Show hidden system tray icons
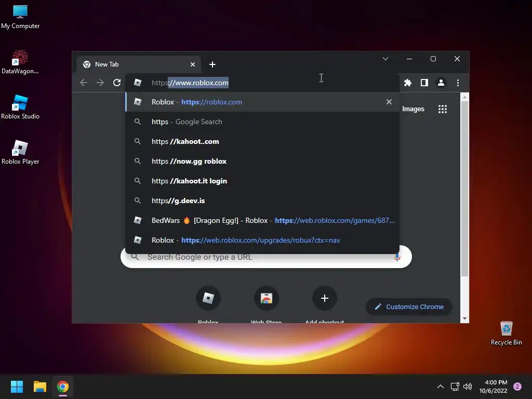 click(x=441, y=387)
